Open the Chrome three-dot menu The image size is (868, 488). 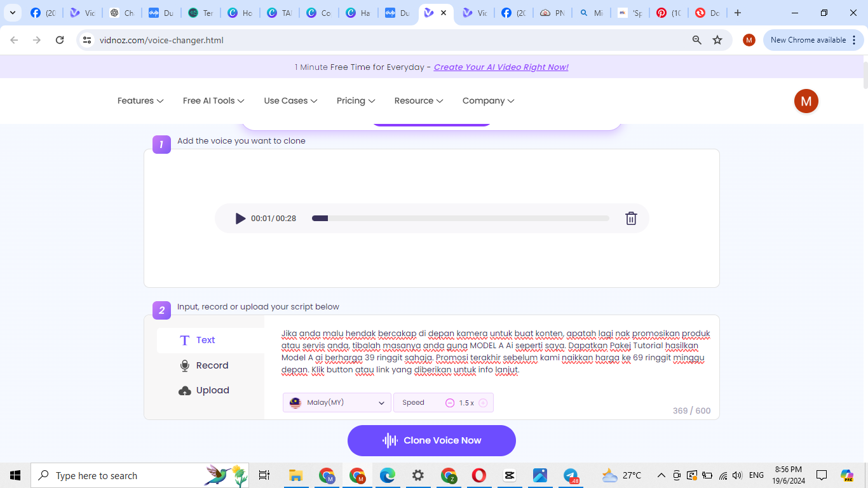click(854, 40)
